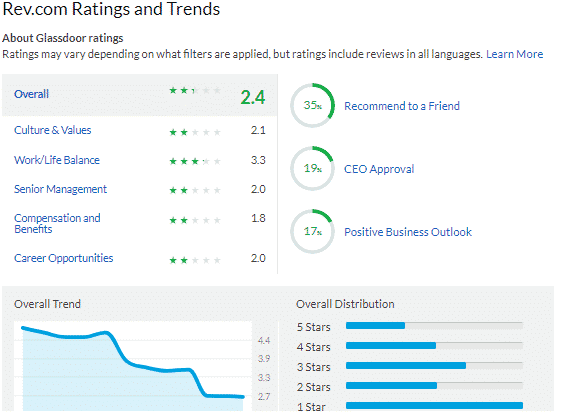Show Career Opportunities rating trend
The width and height of the screenshot is (565, 420).
[63, 258]
